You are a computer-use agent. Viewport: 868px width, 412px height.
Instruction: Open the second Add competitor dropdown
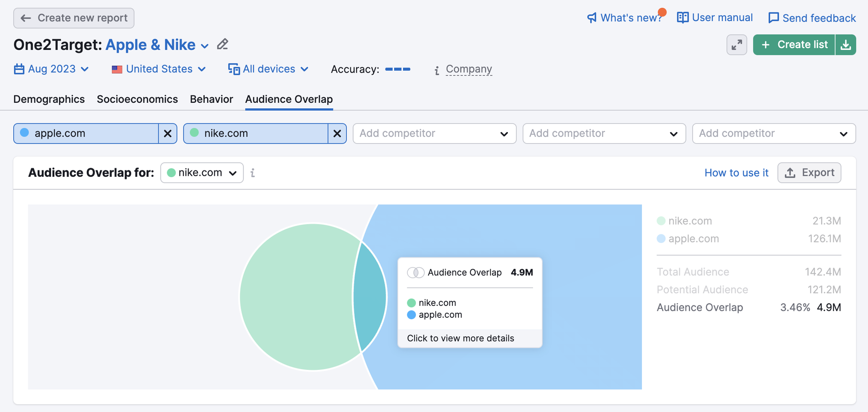[x=604, y=133]
